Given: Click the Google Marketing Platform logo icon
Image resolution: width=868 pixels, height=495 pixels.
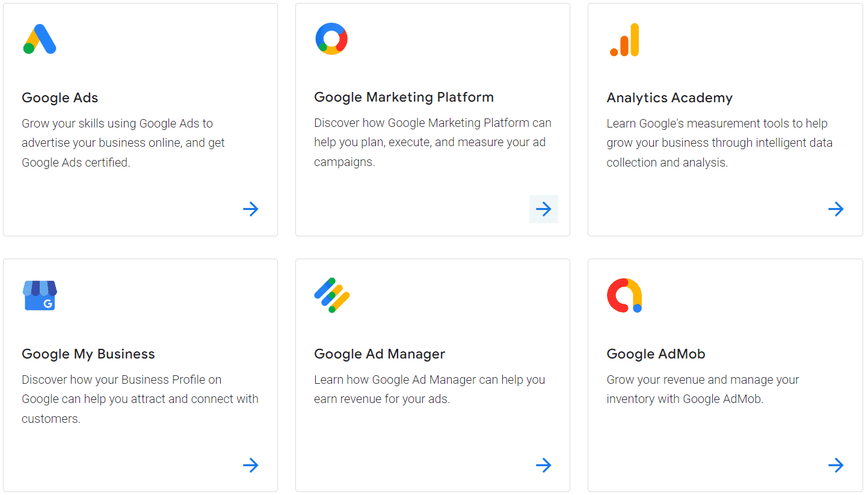Looking at the screenshot, I should (331, 38).
